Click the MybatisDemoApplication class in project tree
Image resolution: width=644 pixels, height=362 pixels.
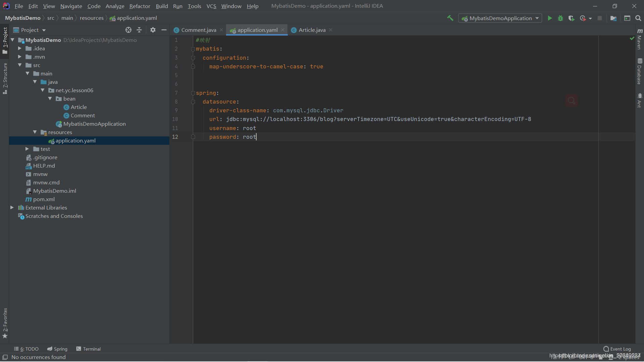point(94,124)
